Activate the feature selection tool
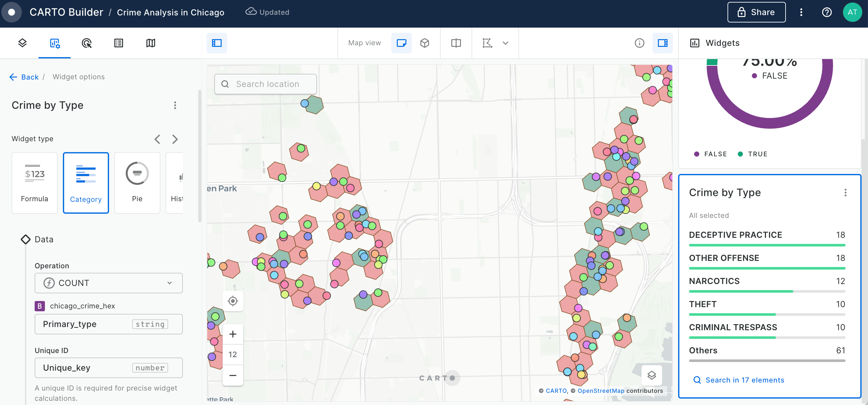 click(487, 43)
